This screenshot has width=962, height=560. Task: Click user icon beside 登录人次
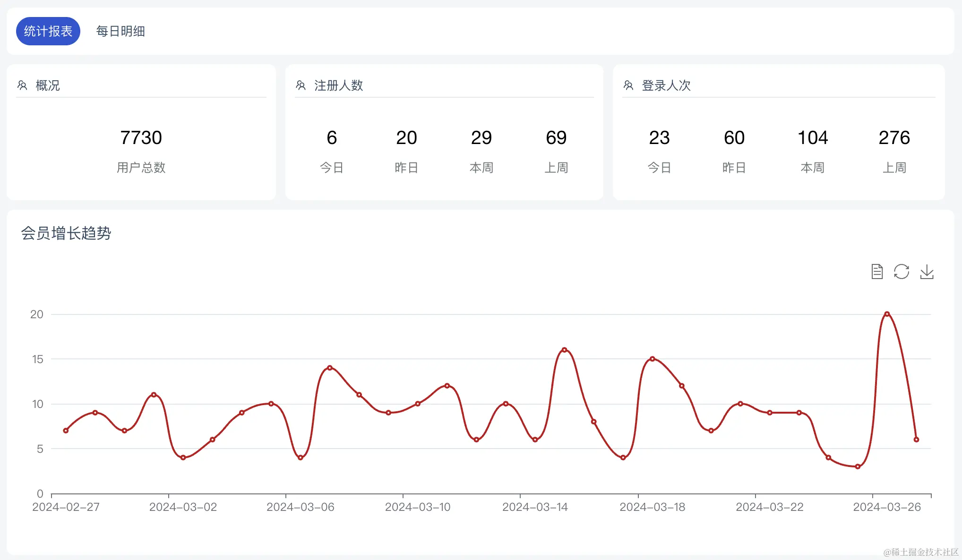click(x=628, y=85)
